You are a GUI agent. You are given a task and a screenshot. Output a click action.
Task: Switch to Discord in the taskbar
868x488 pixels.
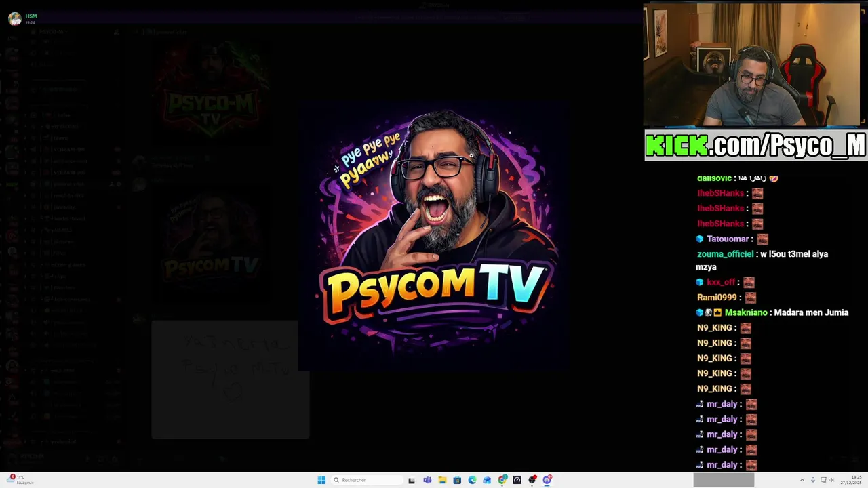(x=547, y=480)
